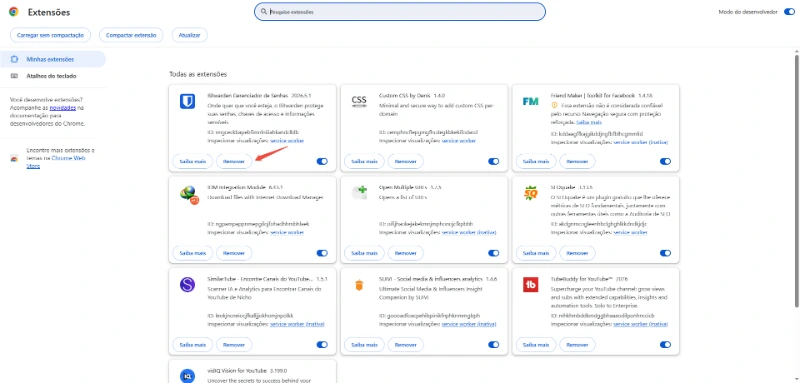Image resolution: width=800 pixels, height=383 pixels.
Task: Open TubeBuddy inactive service worker link
Action: [641, 324]
